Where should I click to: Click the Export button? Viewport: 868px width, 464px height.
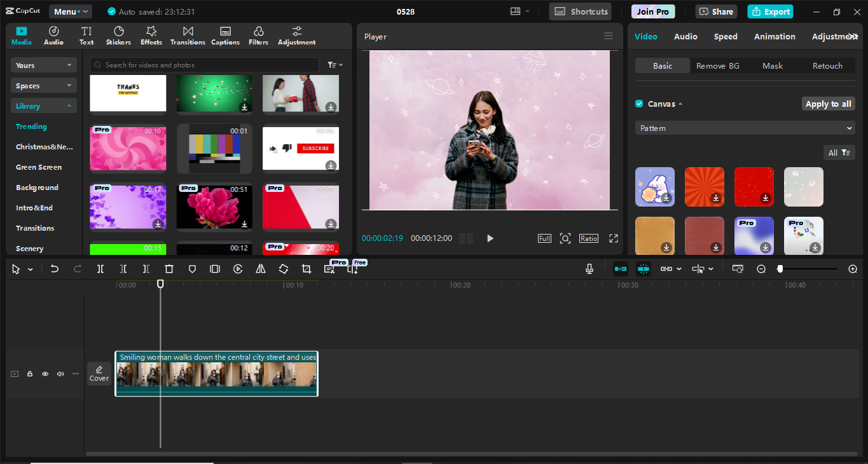point(770,11)
